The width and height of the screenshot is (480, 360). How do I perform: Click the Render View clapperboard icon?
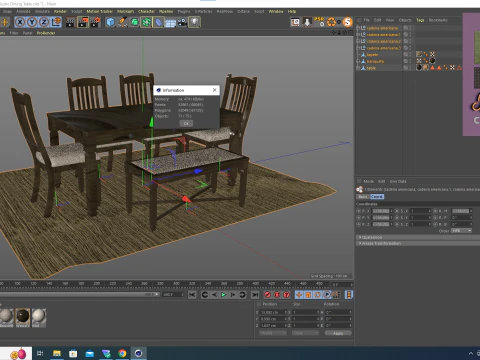[x=70, y=22]
